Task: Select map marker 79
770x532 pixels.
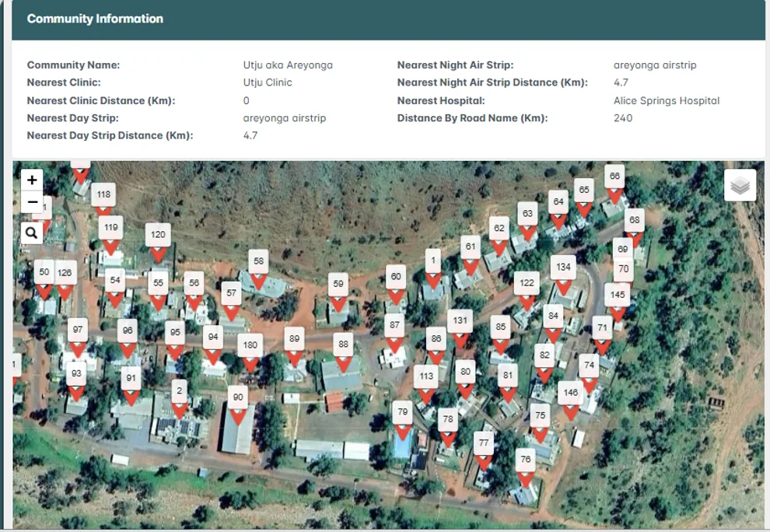Action: pos(403,419)
